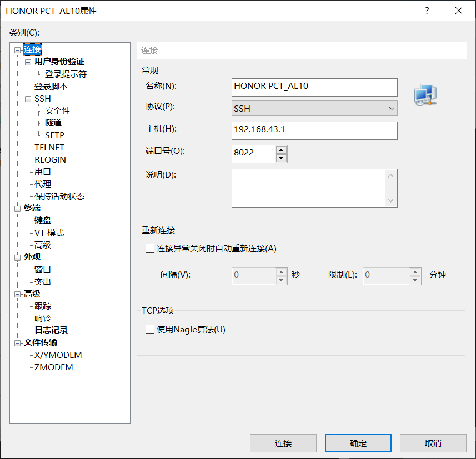Image resolution: width=476 pixels, height=459 pixels.
Task: Select ZMODEM under 文件传输
Action: point(53,367)
